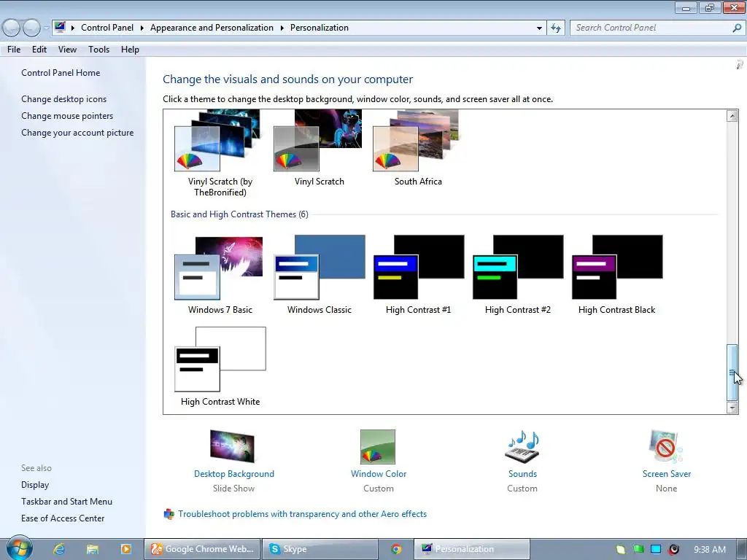Launch Internet Explorer from the taskbar
Viewport: 747px width, 560px height.
pos(58,549)
